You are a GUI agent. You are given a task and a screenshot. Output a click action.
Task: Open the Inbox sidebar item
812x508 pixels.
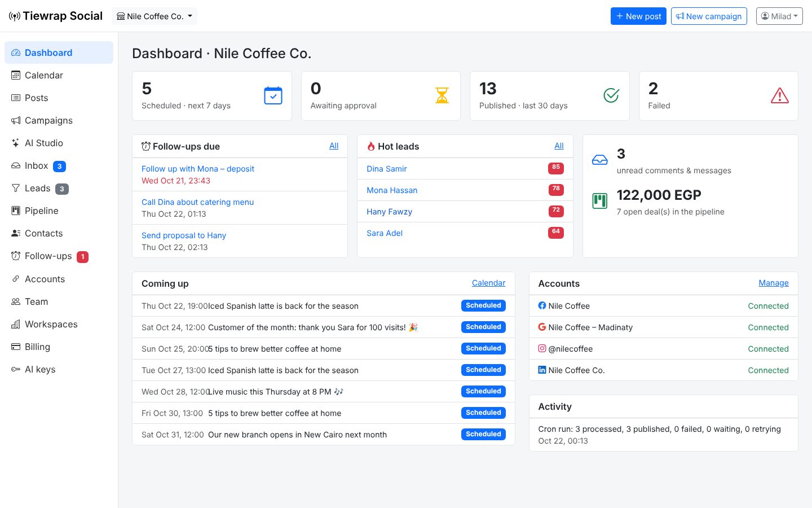(59, 165)
